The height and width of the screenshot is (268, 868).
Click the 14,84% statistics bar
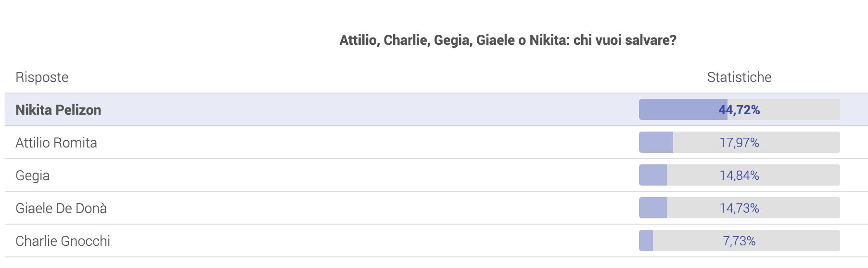[x=739, y=175]
